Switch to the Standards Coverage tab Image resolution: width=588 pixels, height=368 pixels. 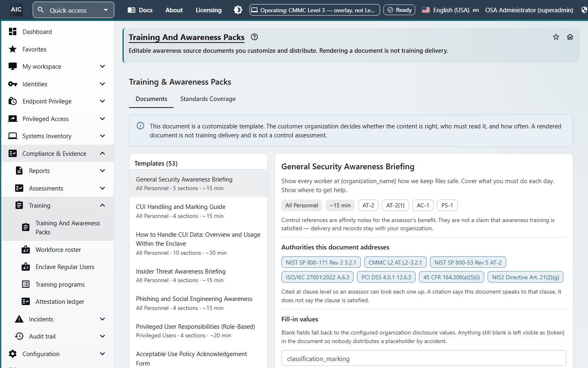point(208,99)
